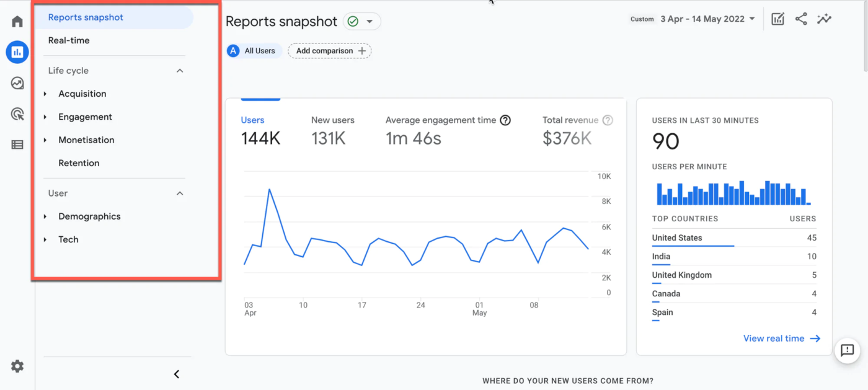The height and width of the screenshot is (390, 868).
Task: Open the date range 3 Apr - 14 May 2022 dropdown
Action: pyautogui.click(x=707, y=19)
